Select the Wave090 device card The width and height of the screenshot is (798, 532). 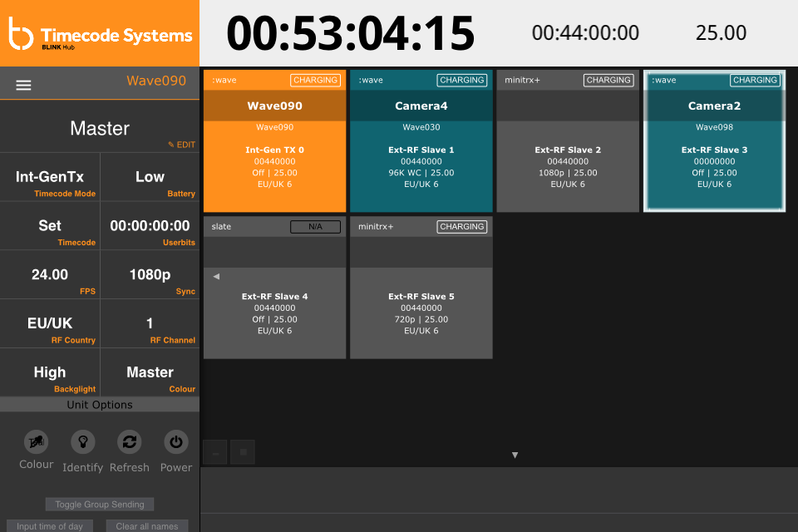pos(275,141)
